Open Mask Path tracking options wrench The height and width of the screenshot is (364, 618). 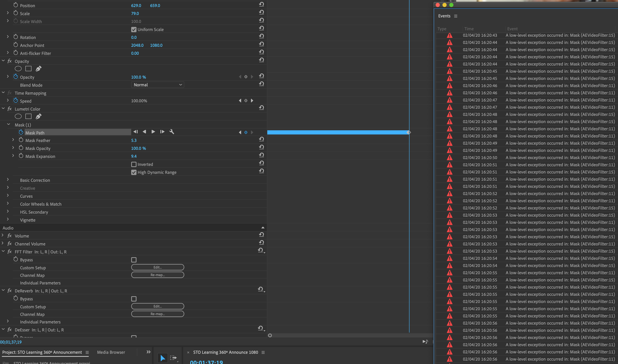pyautogui.click(x=172, y=132)
